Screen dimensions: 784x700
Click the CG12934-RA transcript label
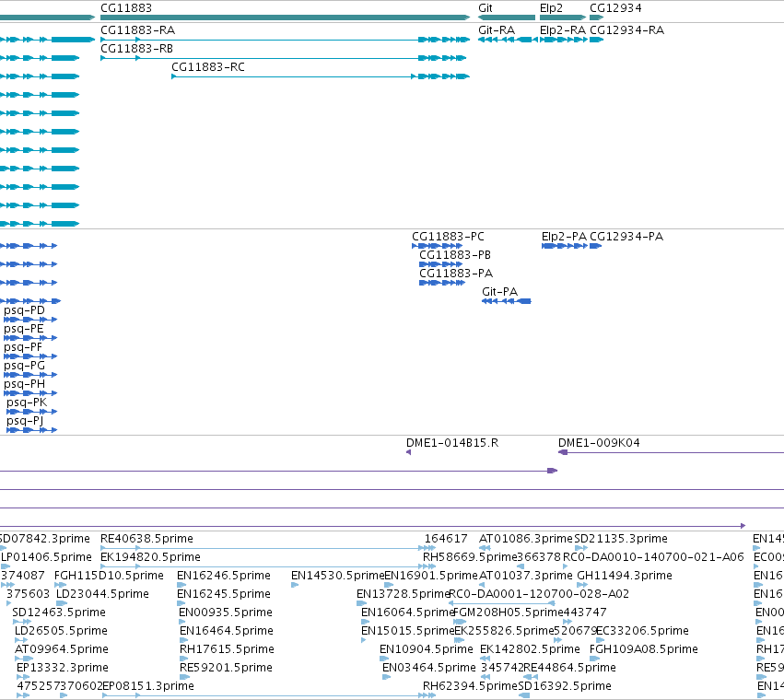click(627, 30)
